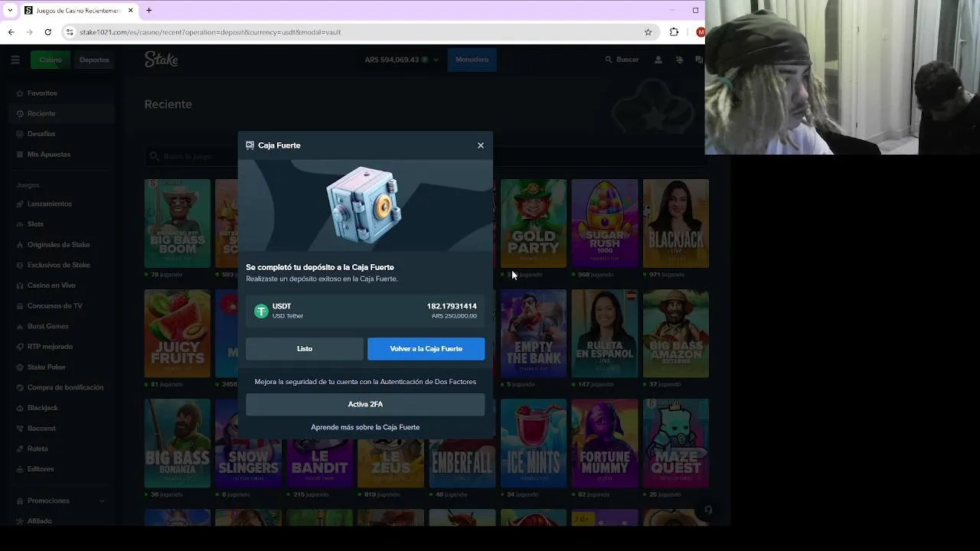Open the notifications bell icon
Viewport: 980px width, 551px height.
(x=678, y=60)
